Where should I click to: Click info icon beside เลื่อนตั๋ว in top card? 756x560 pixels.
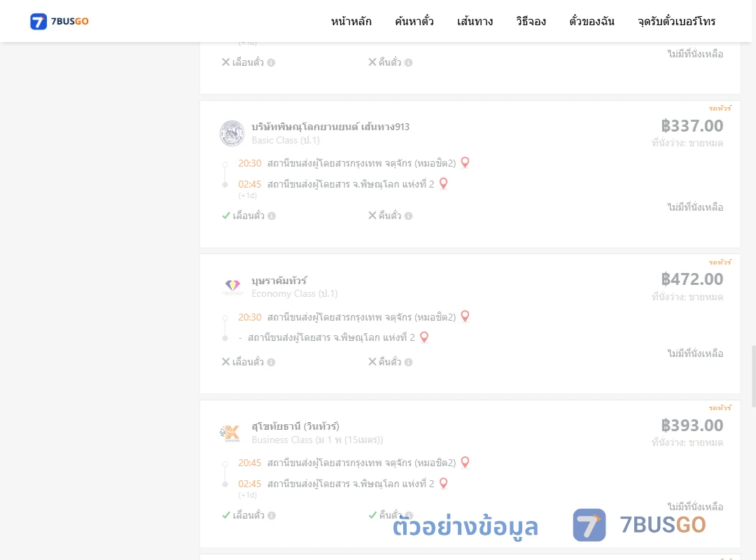coord(272,63)
